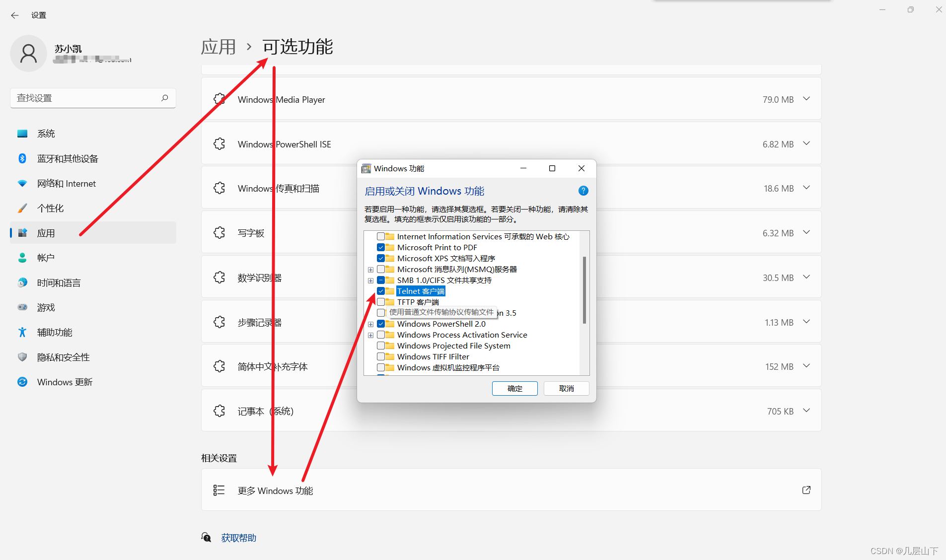This screenshot has height=560, width=946.
Task: Select Windows 虚拟机监控程序平台 row
Action: [448, 367]
